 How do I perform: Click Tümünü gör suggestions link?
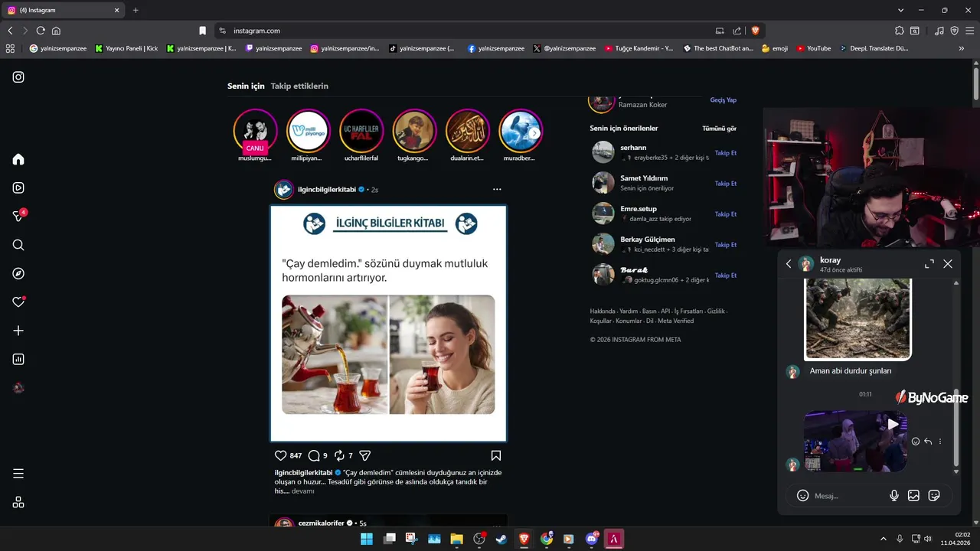(x=720, y=129)
